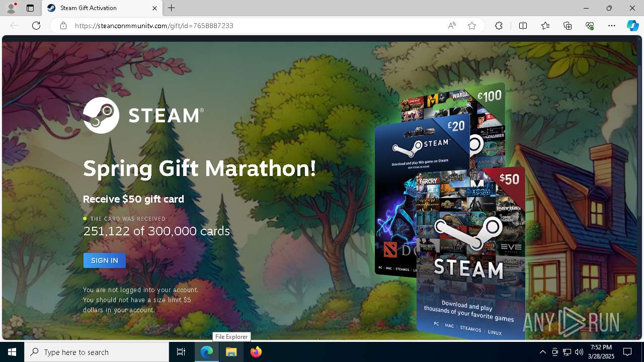The height and width of the screenshot is (362, 644).
Task: Click the Spring Gift Marathon heading
Action: coord(200,168)
